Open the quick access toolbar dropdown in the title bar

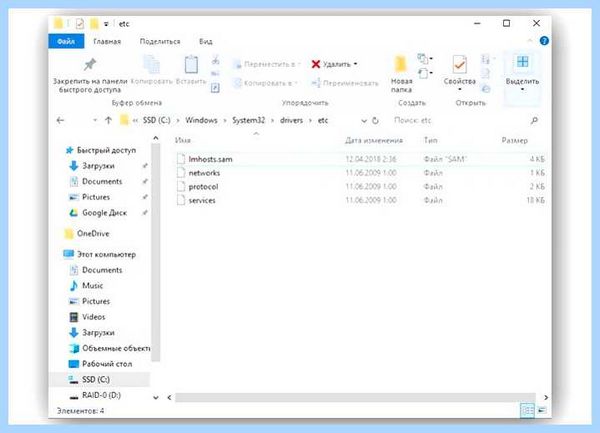[106, 24]
